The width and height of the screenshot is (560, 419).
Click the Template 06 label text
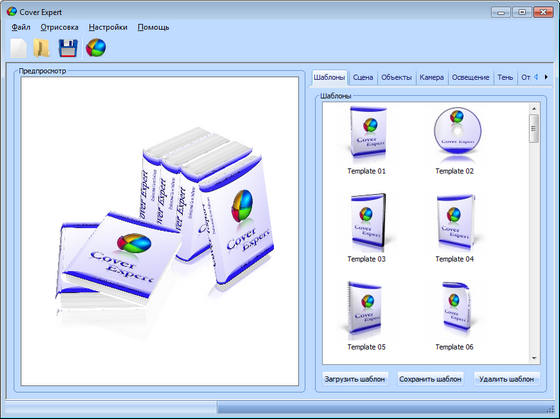[x=454, y=347]
